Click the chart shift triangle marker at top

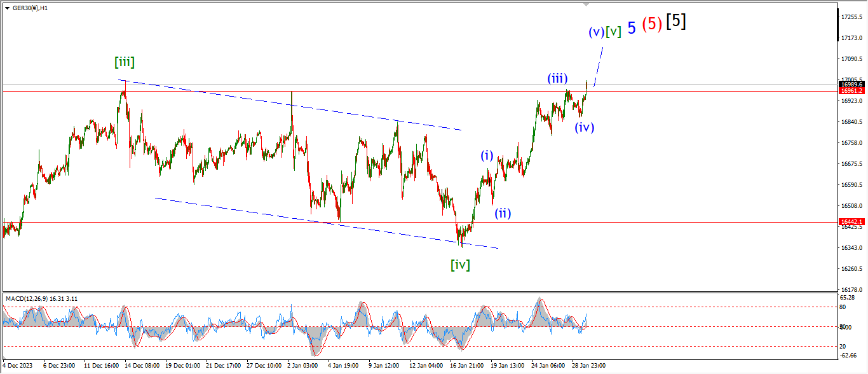click(587, 5)
